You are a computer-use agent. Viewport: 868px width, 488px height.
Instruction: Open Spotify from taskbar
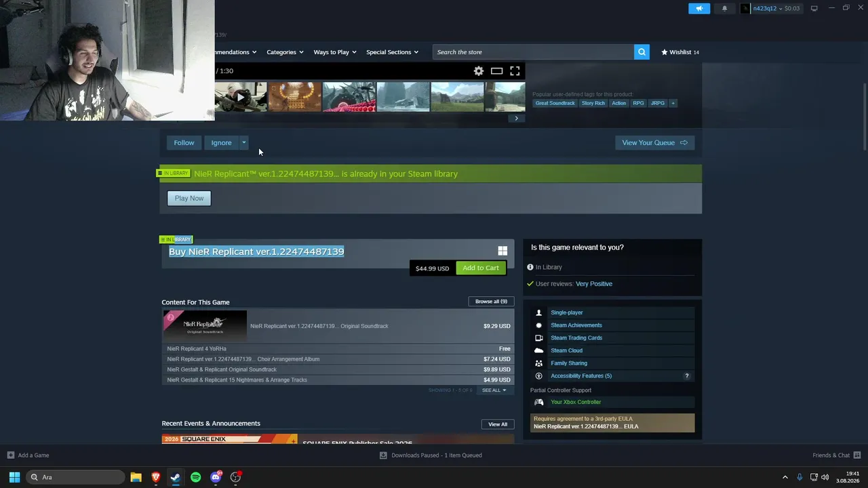[x=195, y=477]
